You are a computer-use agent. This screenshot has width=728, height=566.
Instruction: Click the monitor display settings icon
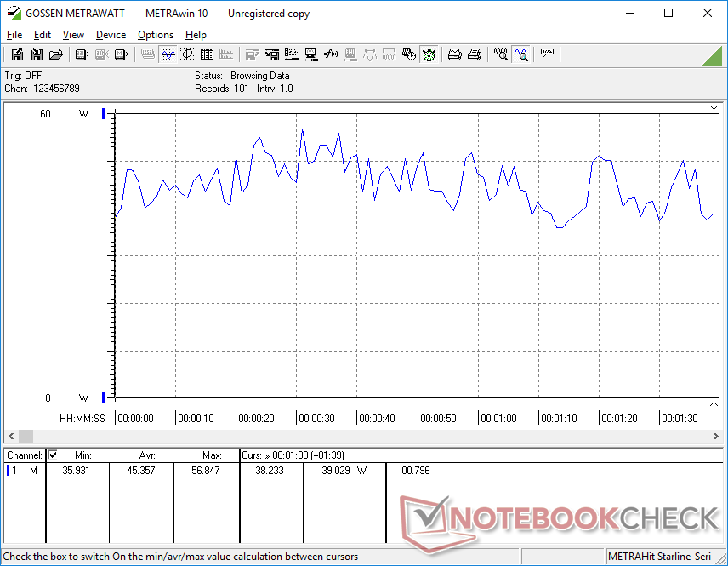click(310, 54)
